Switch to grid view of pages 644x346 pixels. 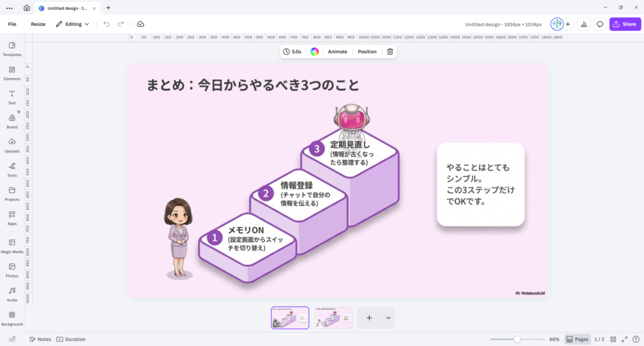pyautogui.click(x=613, y=339)
